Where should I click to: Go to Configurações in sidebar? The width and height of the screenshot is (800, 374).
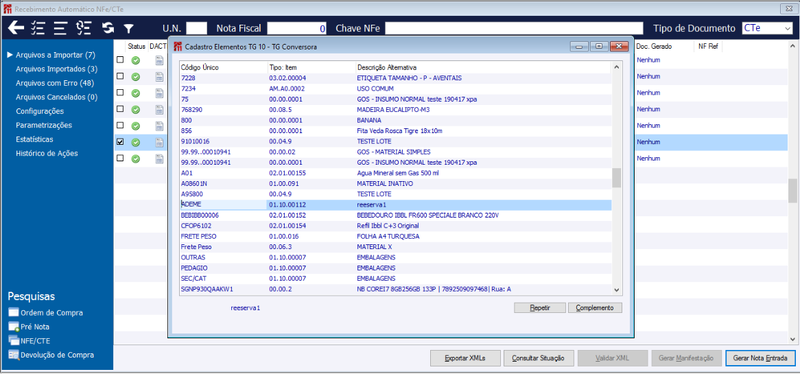[40, 111]
